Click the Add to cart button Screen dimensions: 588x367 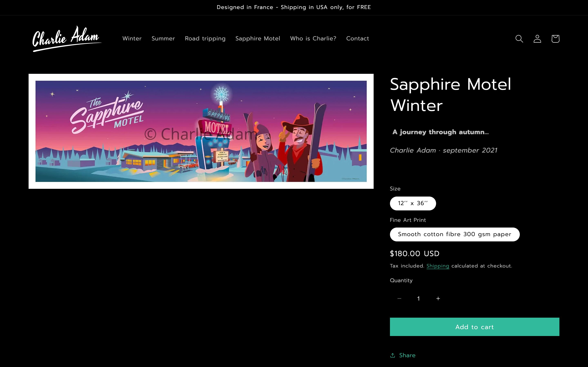(x=474, y=327)
